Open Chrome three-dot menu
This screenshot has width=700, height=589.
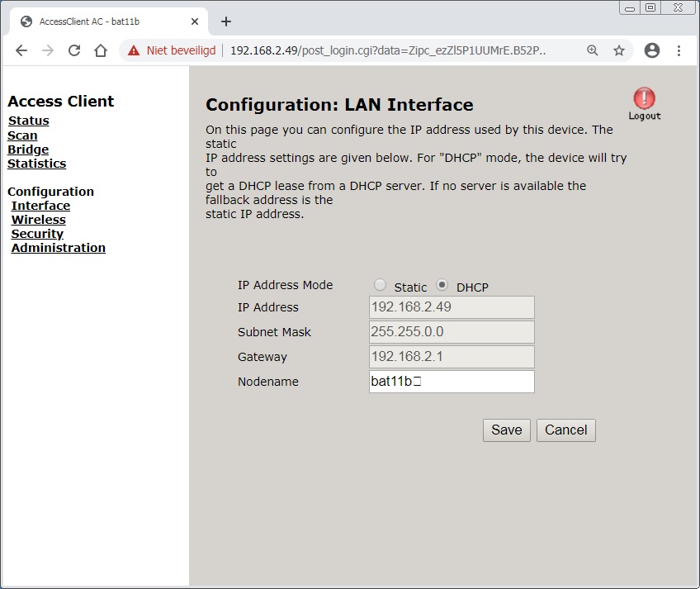pyautogui.click(x=679, y=50)
